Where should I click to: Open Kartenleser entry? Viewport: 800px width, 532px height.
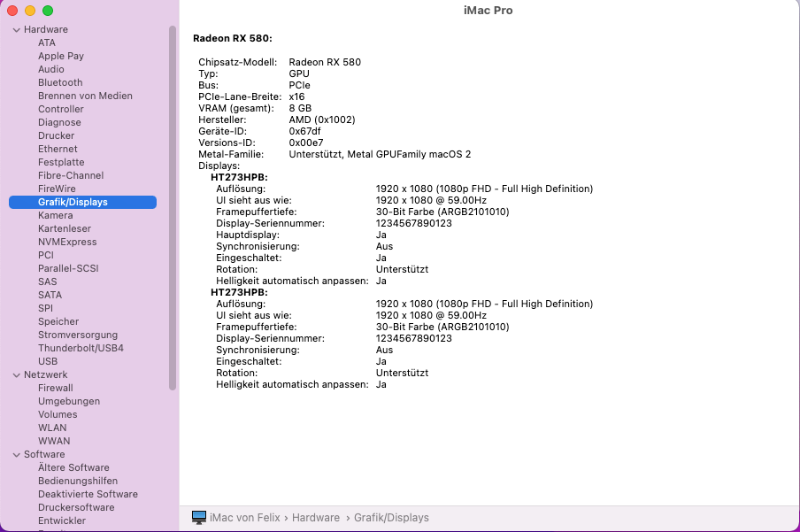tap(65, 228)
